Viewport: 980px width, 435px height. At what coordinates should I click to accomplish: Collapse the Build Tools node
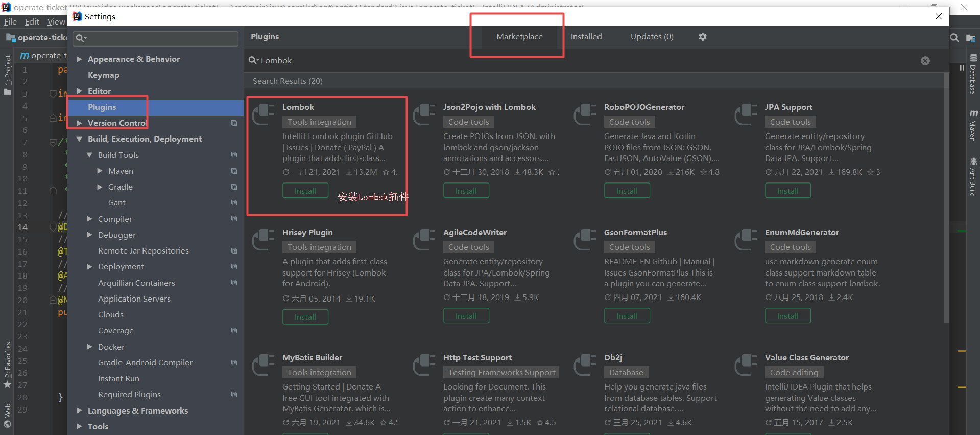[89, 155]
